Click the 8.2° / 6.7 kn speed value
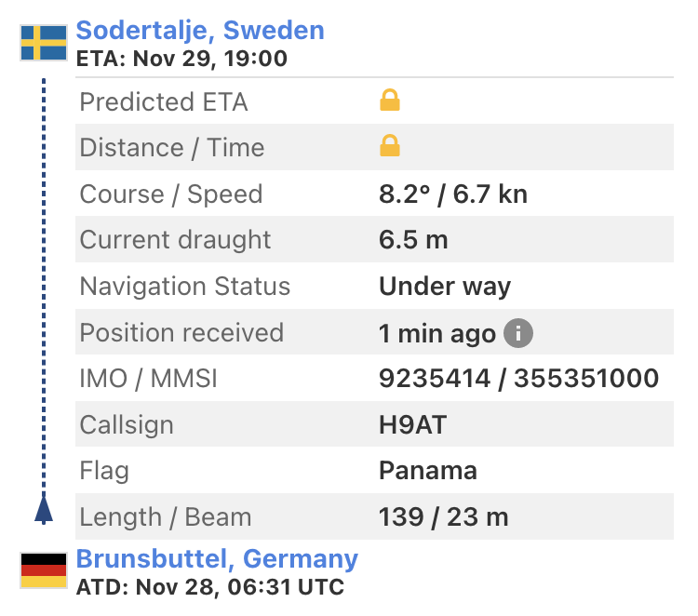 452,194
